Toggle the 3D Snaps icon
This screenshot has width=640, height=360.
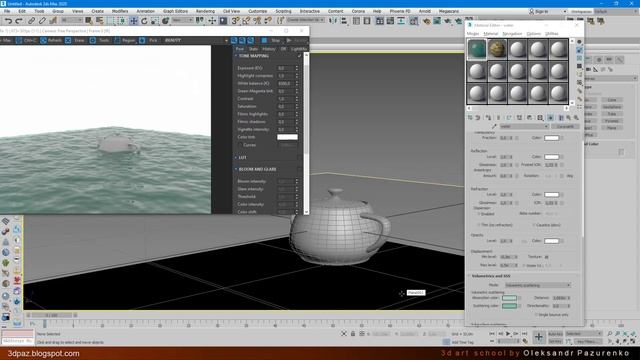pos(236,21)
